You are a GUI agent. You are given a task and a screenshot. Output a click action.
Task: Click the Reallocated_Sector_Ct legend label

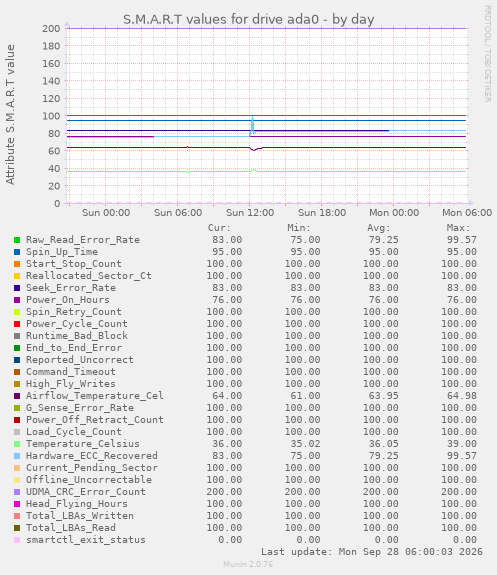[89, 276]
